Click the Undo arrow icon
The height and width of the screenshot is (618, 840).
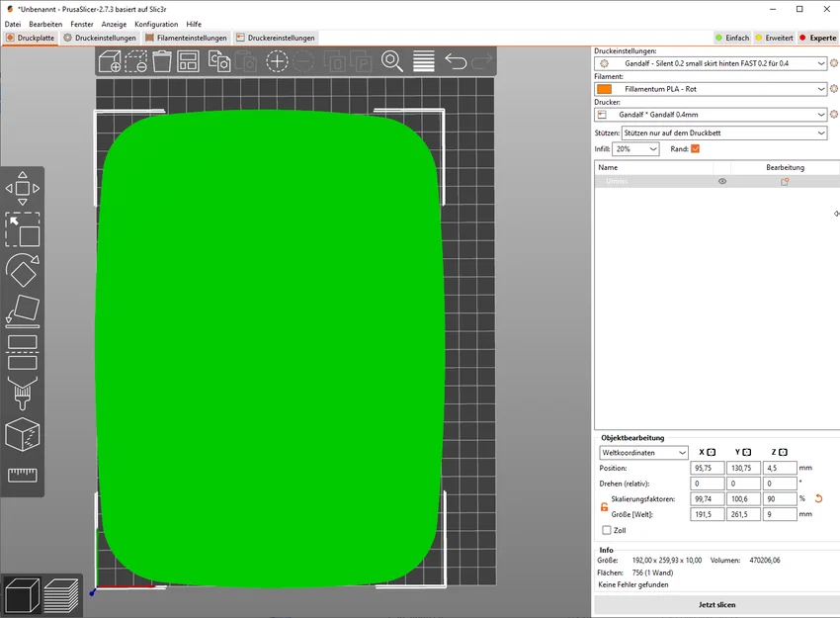tap(456, 61)
